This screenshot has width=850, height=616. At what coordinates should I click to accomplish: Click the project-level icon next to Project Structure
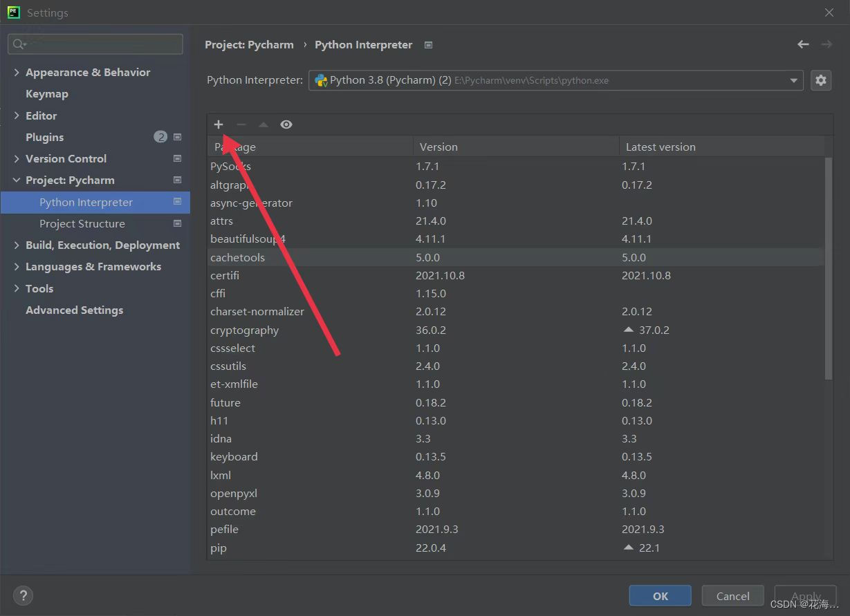[177, 223]
